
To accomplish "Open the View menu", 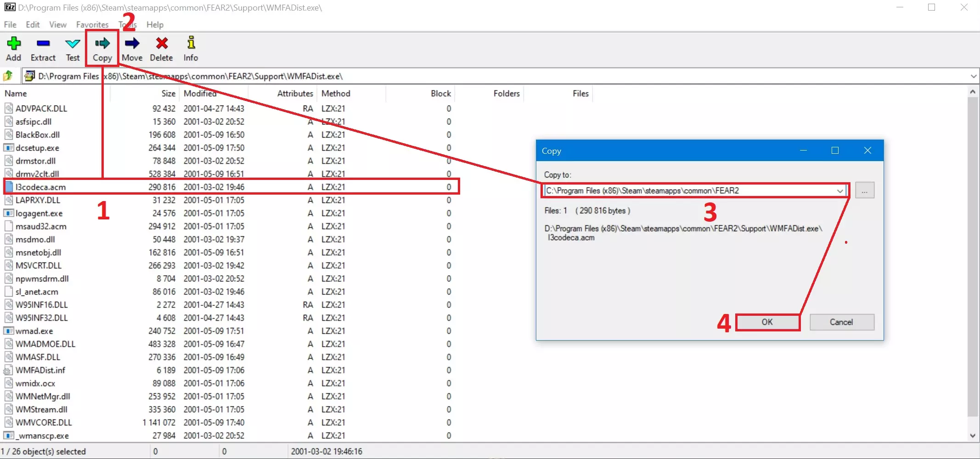I will click(58, 25).
